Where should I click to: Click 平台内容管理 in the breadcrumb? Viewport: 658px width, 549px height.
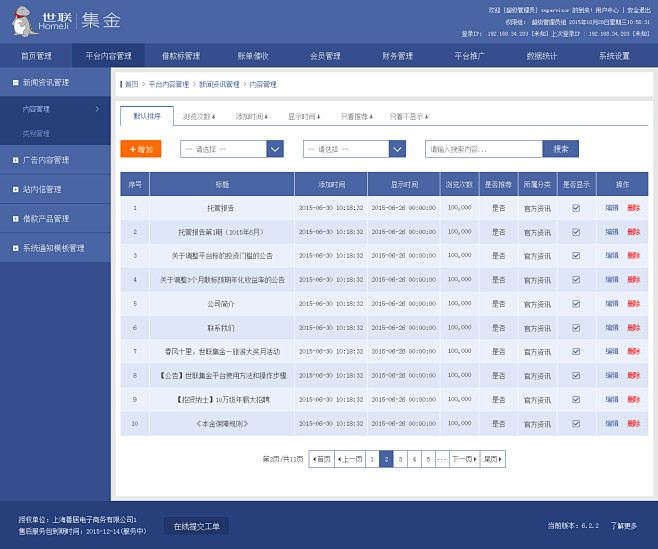coord(169,84)
